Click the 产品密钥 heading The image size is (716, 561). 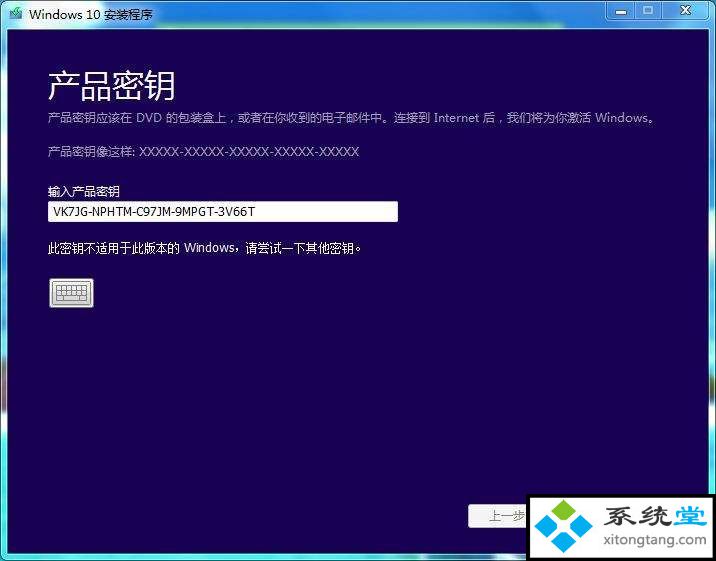pos(111,86)
